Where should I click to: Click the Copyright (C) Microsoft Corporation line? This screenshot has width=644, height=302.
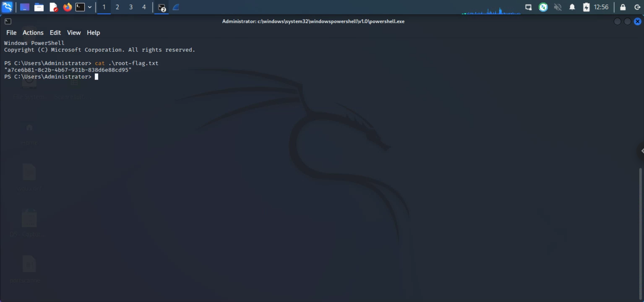click(100, 50)
